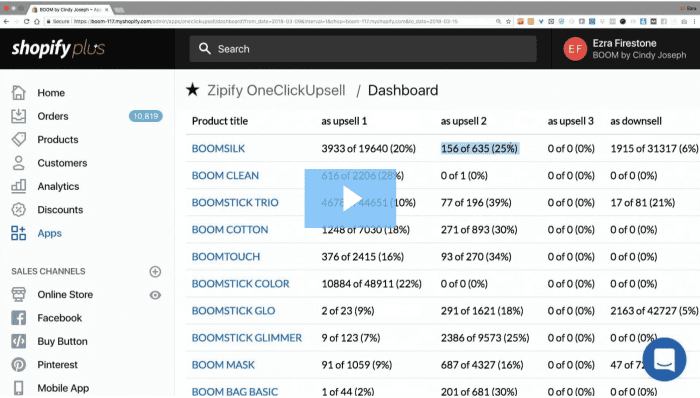
Task: Click the Pinterest logo icon
Action: click(x=19, y=365)
